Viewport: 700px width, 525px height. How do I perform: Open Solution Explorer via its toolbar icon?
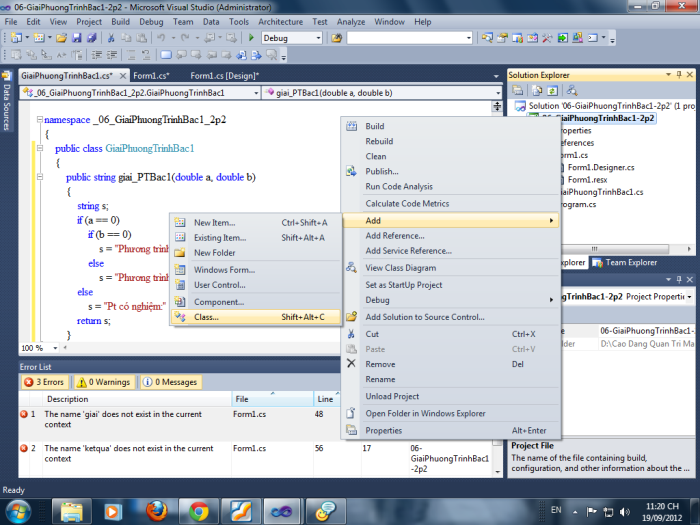click(x=487, y=38)
